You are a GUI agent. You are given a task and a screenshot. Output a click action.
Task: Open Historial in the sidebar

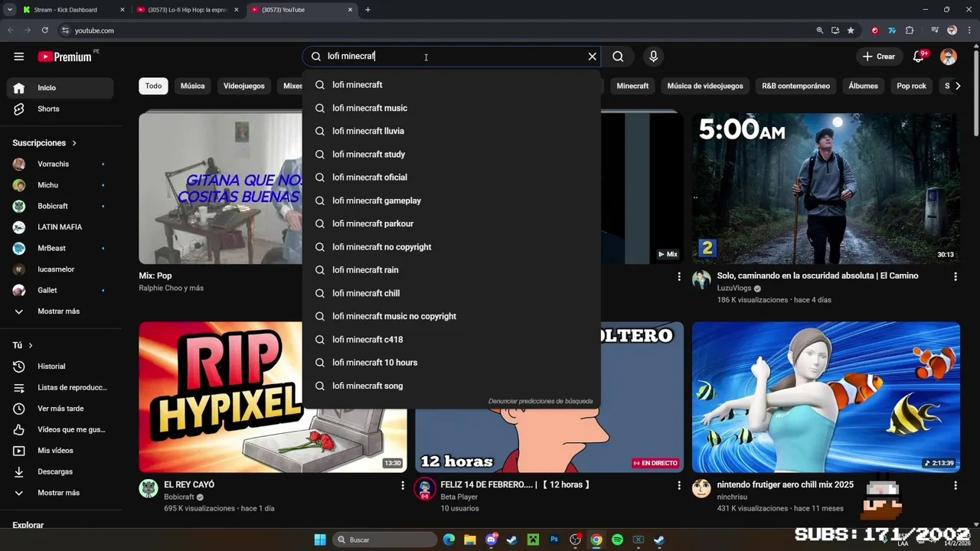point(60,367)
